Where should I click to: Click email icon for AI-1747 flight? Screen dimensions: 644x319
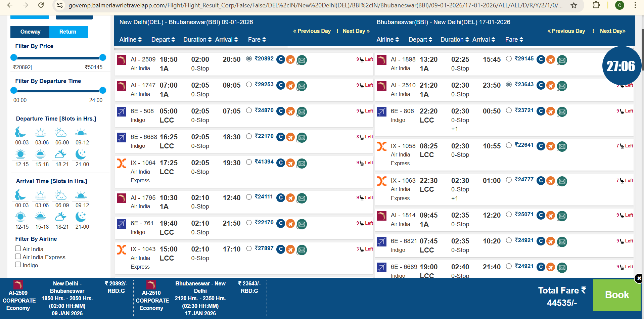coord(302,86)
